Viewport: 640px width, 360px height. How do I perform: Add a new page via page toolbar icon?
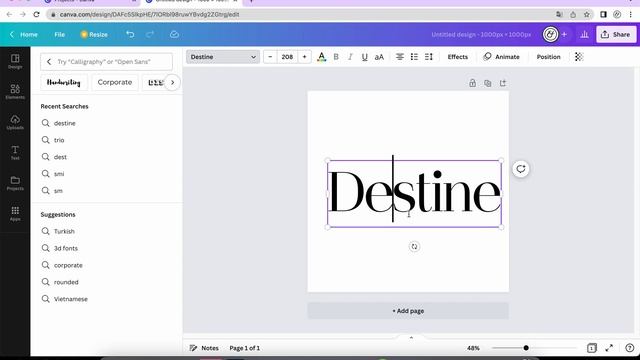[x=503, y=83]
